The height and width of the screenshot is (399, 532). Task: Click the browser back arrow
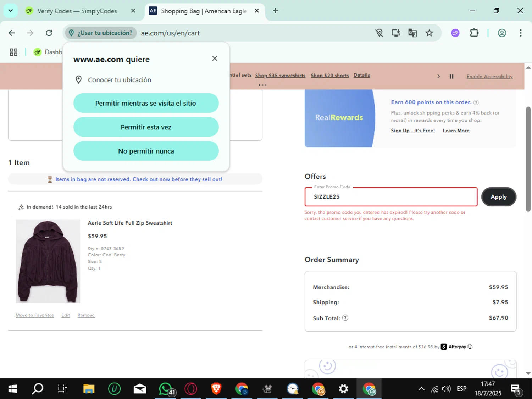coord(12,33)
